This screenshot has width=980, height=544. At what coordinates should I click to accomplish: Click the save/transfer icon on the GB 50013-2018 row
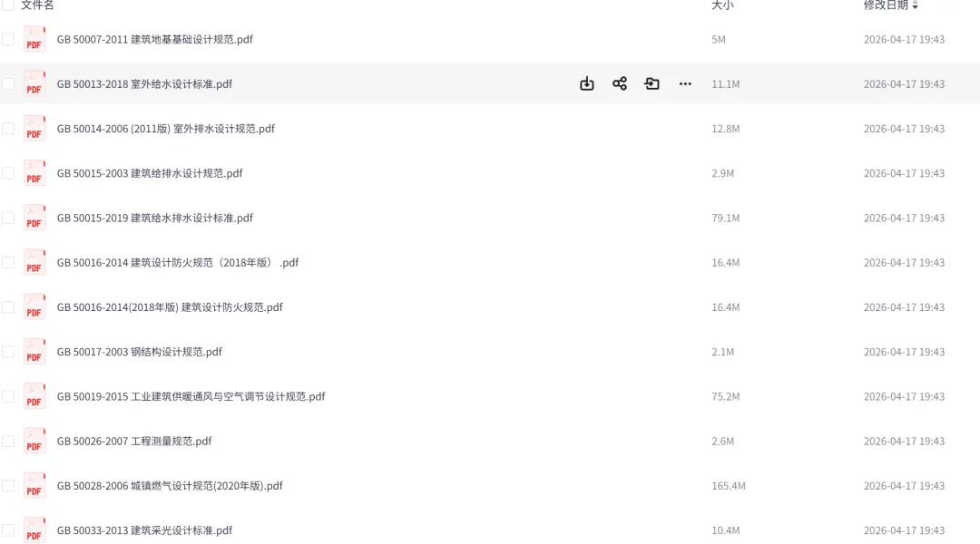(x=652, y=83)
